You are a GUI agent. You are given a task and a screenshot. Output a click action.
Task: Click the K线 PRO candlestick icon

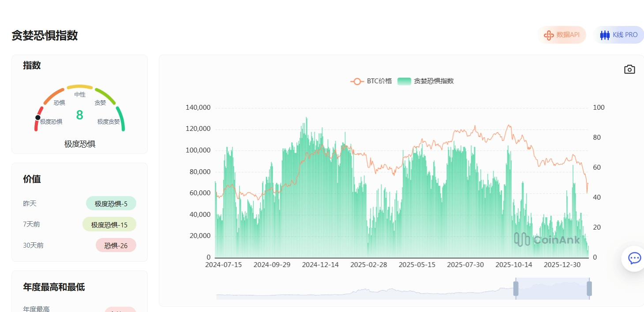pyautogui.click(x=605, y=35)
